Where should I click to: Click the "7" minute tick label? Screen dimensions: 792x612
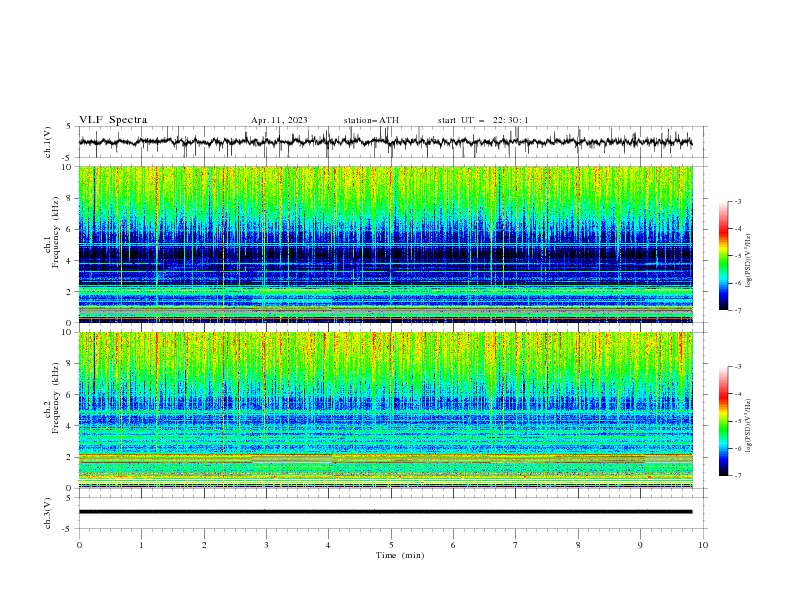[x=516, y=545]
